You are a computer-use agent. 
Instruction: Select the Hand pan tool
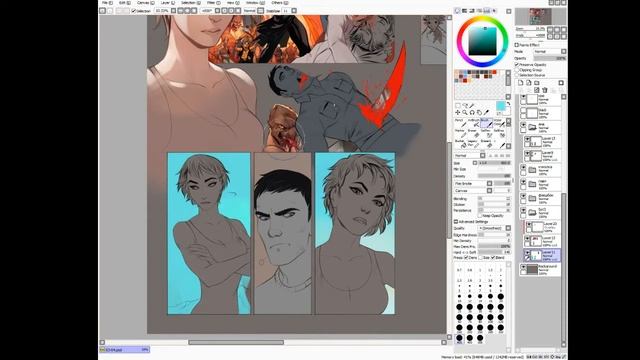point(479,112)
